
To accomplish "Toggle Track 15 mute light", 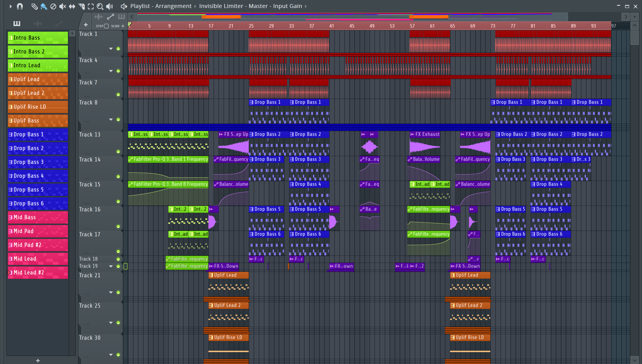I will (118, 202).
